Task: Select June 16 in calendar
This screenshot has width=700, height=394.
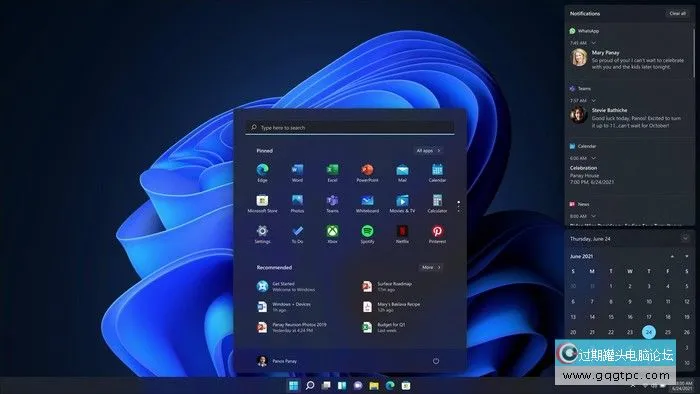Action: coord(629,317)
